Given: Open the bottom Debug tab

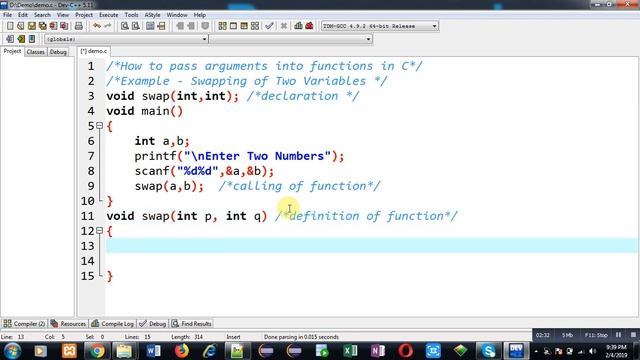Looking at the screenshot, I should coord(153,324).
